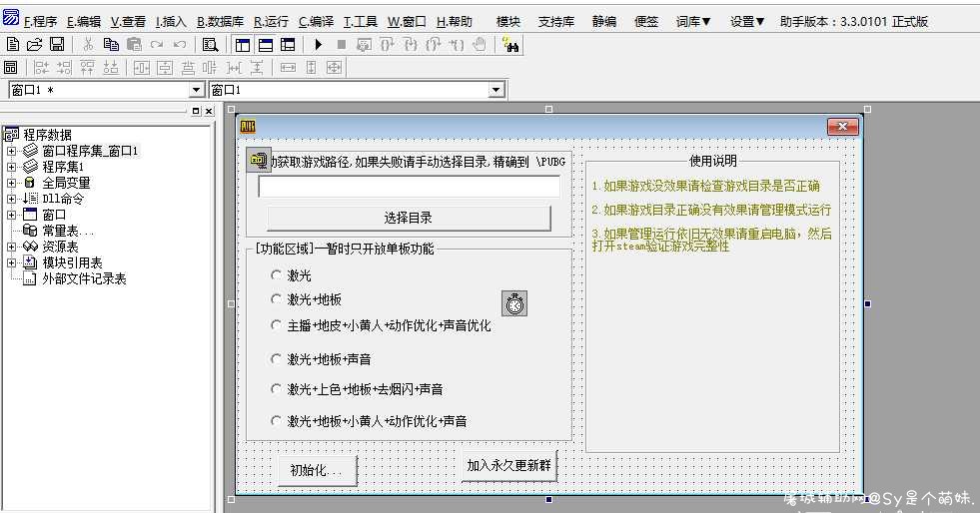Click the align top edges icon

click(x=88, y=68)
